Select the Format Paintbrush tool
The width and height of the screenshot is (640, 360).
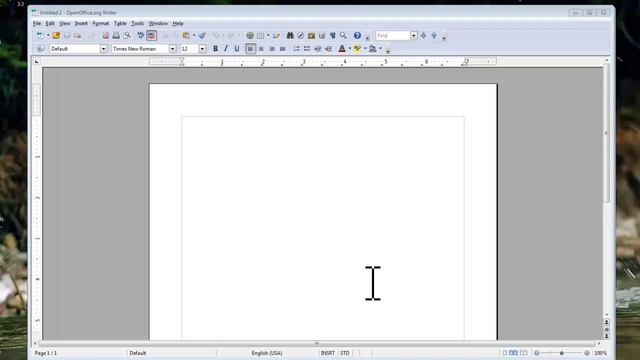[202, 36]
